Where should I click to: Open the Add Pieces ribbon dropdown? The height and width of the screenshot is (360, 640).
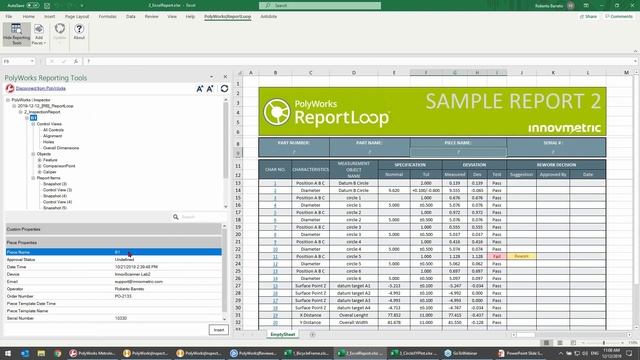(x=39, y=34)
